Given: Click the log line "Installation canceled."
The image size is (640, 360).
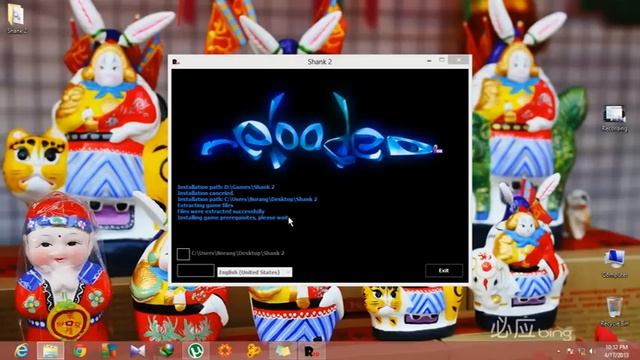Looking at the screenshot, I should [x=206, y=193].
